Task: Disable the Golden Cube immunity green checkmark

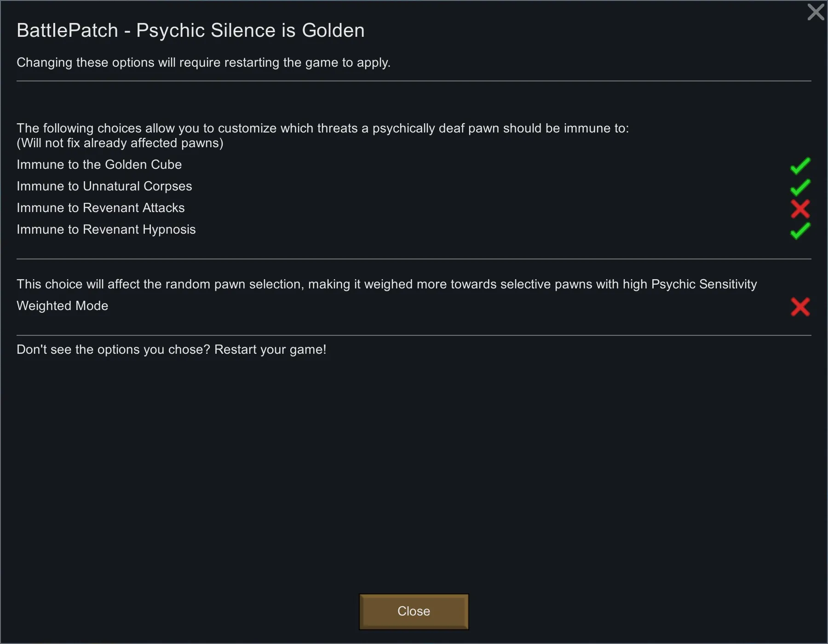Action: pyautogui.click(x=800, y=166)
